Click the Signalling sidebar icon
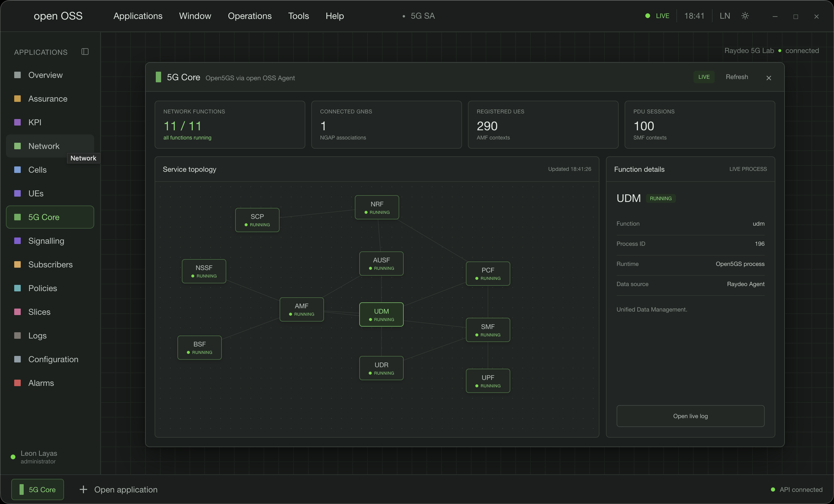Viewport: 834px width, 504px height. point(17,241)
